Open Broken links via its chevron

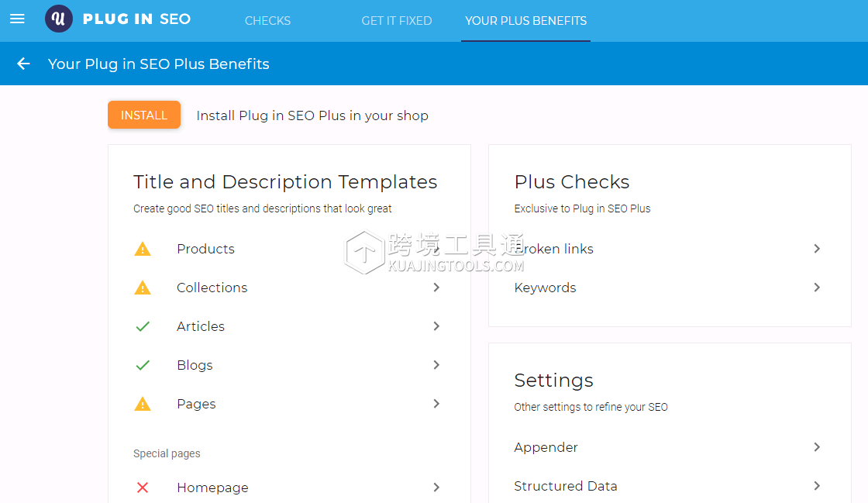817,249
